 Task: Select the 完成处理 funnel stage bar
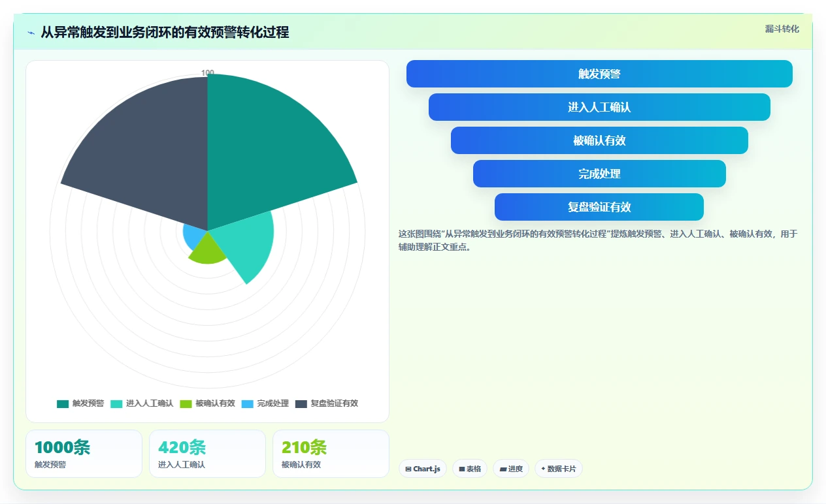[599, 174]
